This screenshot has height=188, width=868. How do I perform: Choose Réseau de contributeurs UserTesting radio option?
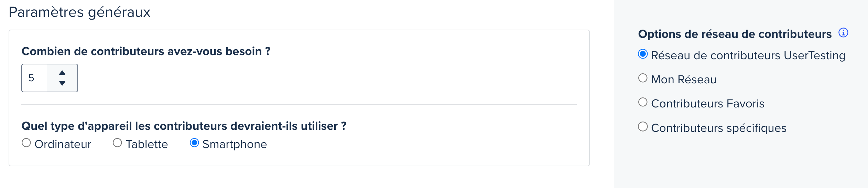tap(643, 54)
